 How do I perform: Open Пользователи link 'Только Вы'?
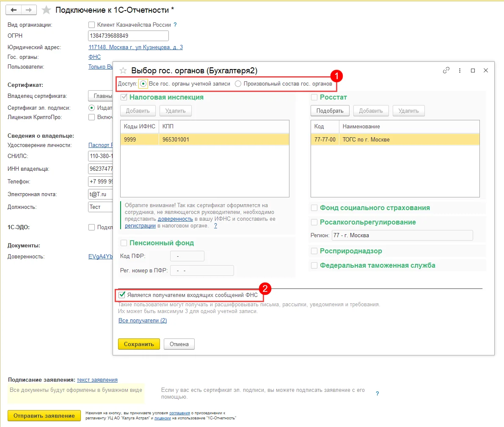click(x=100, y=67)
